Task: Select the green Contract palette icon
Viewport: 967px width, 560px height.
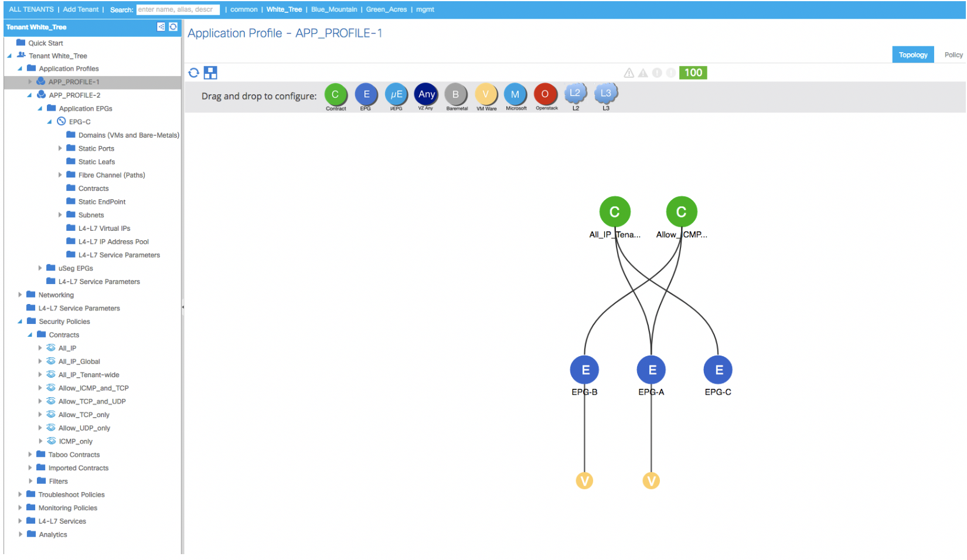Action: [335, 94]
